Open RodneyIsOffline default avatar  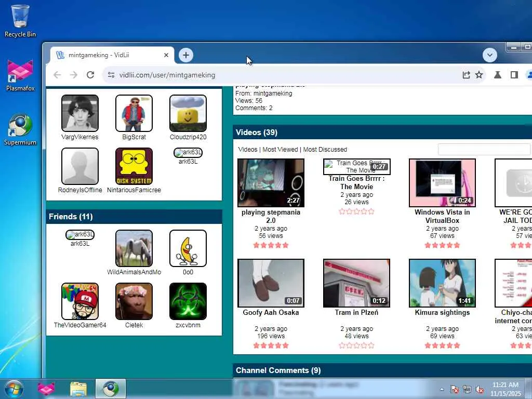tap(79, 166)
